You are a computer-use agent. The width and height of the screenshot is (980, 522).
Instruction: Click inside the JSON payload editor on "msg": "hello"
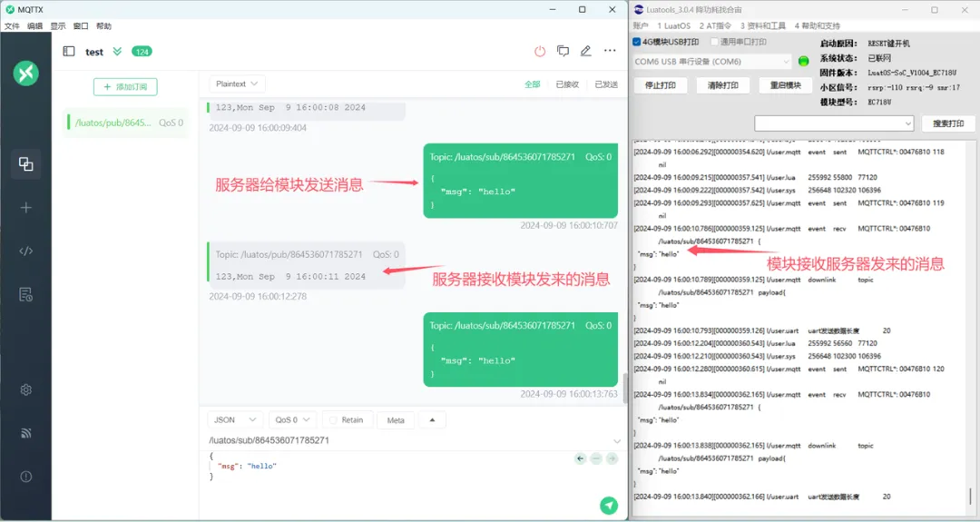[247, 467]
